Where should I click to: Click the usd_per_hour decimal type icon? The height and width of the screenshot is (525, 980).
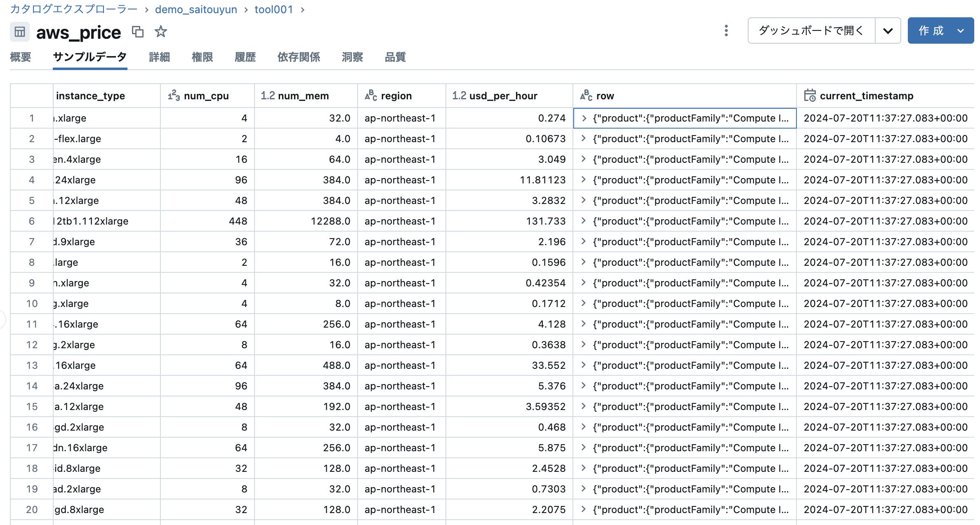coord(459,96)
